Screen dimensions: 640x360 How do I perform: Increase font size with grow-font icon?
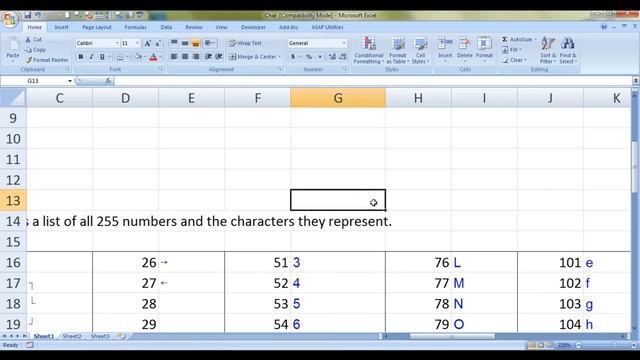[148, 43]
